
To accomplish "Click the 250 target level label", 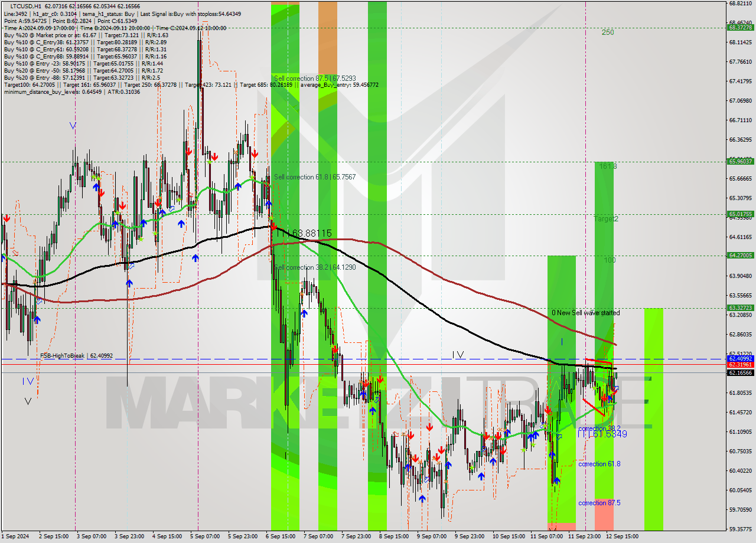I will (x=608, y=32).
